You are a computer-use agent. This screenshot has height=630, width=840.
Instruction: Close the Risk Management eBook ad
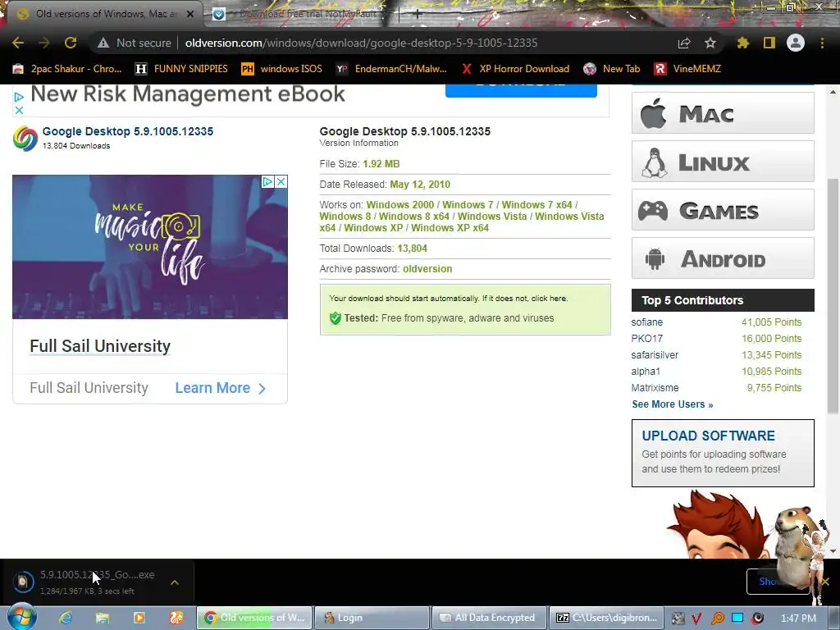[x=19, y=111]
